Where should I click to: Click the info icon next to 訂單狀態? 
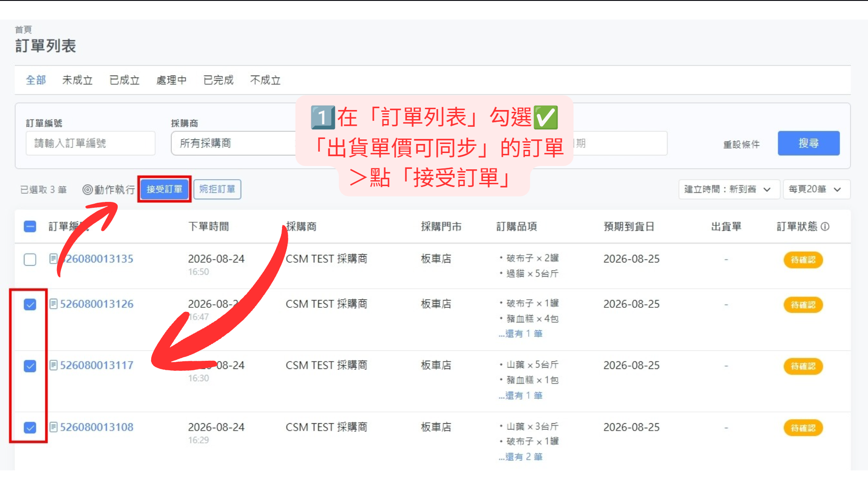click(x=825, y=226)
